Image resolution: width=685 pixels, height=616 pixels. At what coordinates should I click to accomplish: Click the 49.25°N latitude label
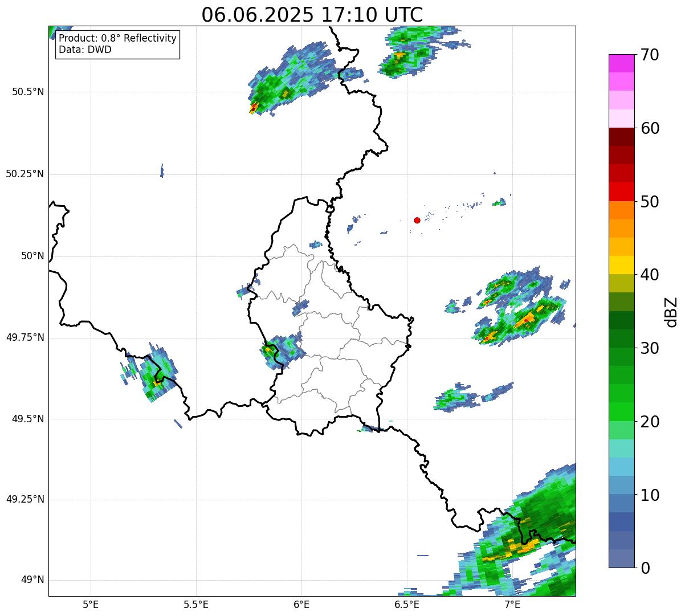pyautogui.click(x=25, y=499)
